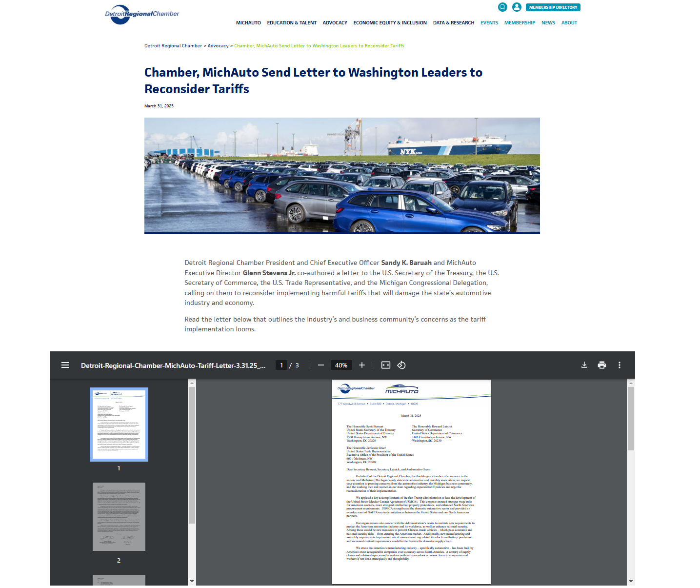Open PDF viewer more actions menu

coord(620,365)
